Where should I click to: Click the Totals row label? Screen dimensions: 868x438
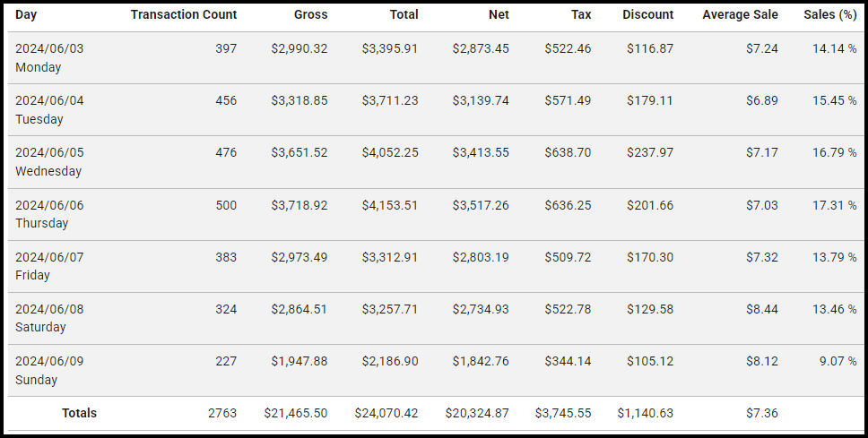79,413
